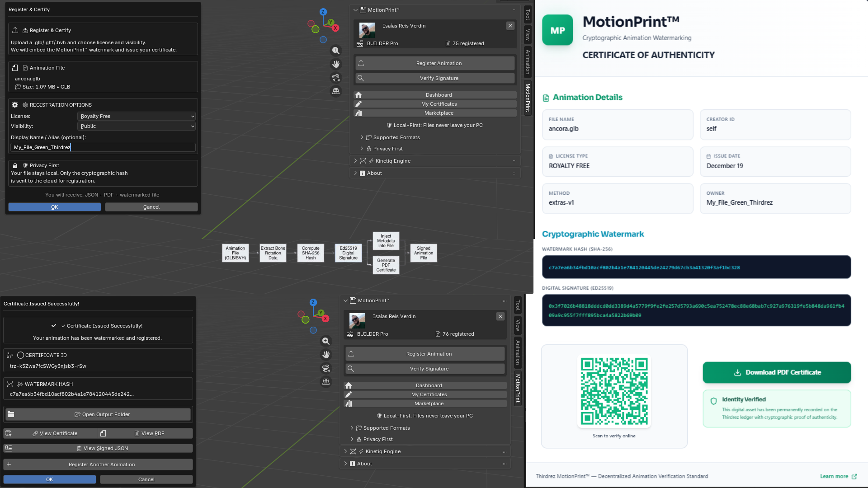Switch to camera view using the camera icon
The height and width of the screenshot is (488, 868).
click(x=336, y=78)
